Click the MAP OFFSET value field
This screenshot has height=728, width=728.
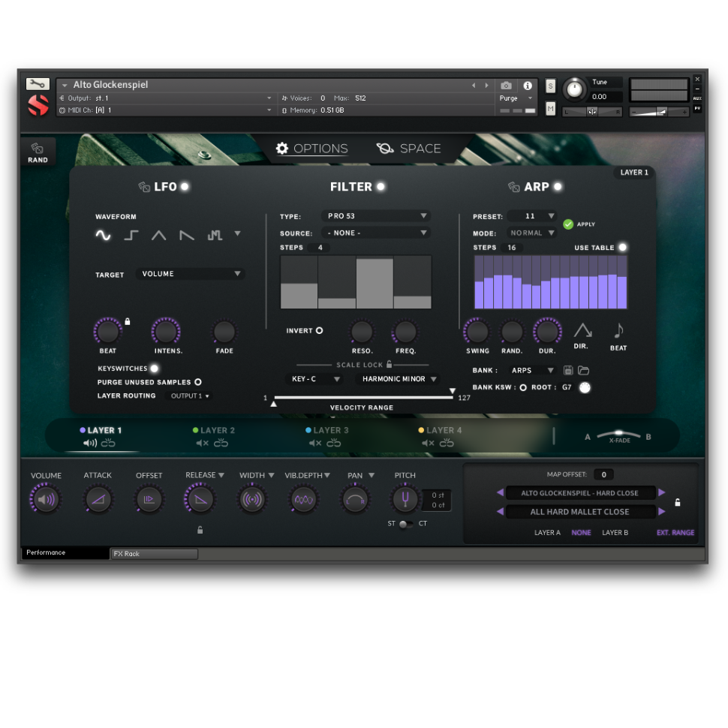click(603, 474)
